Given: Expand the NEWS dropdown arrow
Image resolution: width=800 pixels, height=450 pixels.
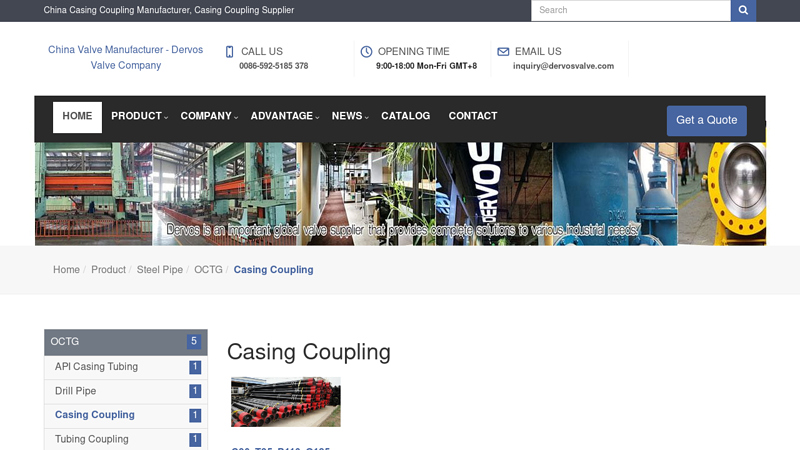Looking at the screenshot, I should tap(366, 117).
